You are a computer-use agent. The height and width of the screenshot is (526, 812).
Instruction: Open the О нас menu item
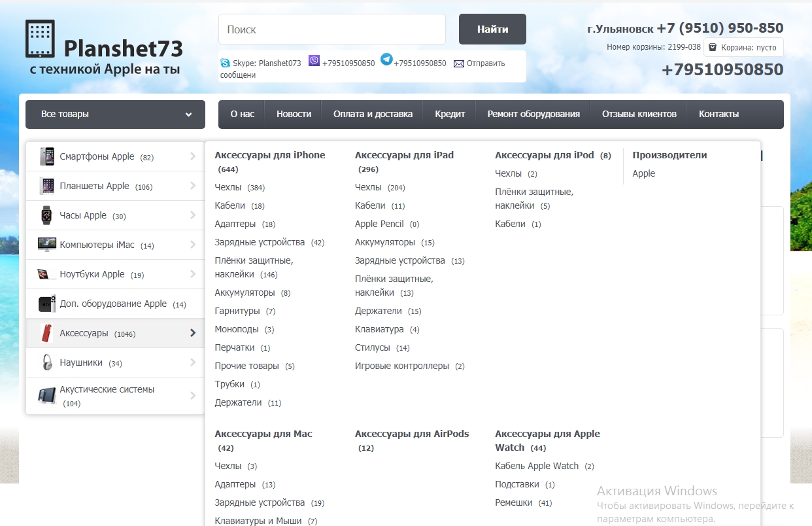[243, 114]
